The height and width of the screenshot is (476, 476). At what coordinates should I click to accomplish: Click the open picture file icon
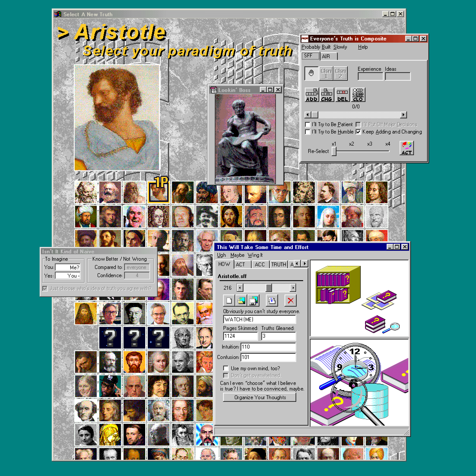coord(241,300)
